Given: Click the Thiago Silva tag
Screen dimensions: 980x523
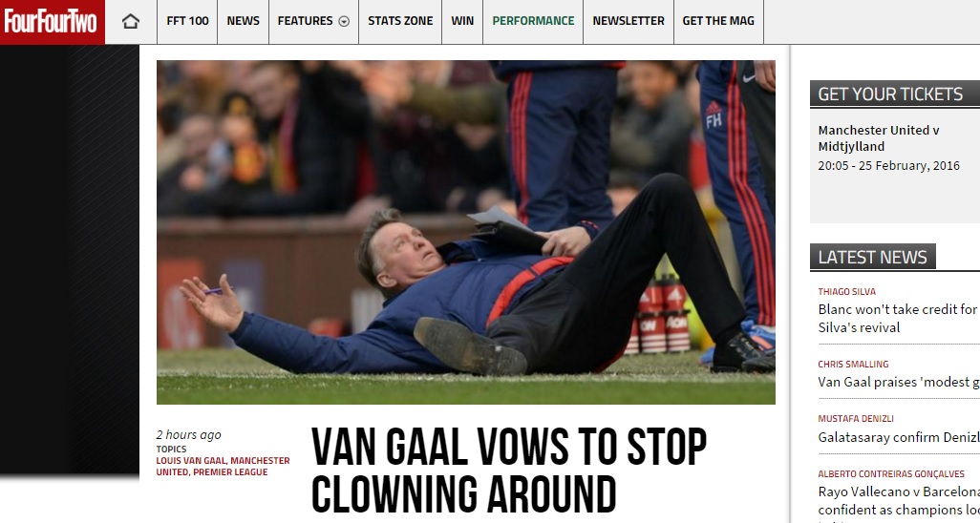Looking at the screenshot, I should [847, 291].
